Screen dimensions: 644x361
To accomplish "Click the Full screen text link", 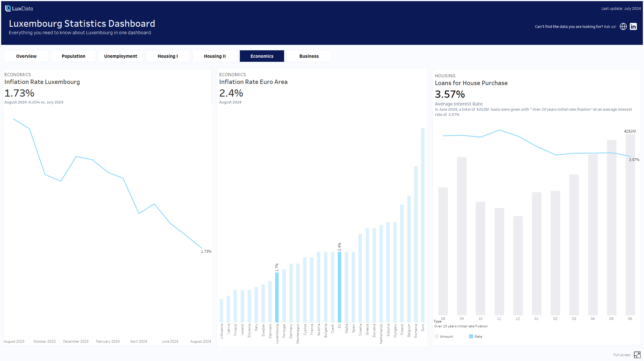I will click(622, 355).
